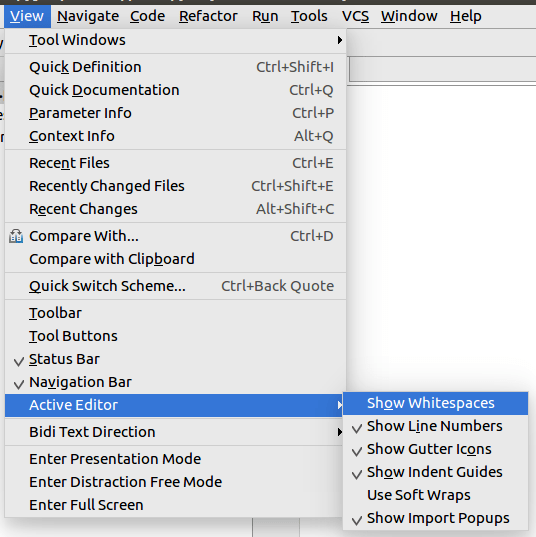536x537 pixels.
Task: Select Enter Distraction Free Mode
Action: 175,482
